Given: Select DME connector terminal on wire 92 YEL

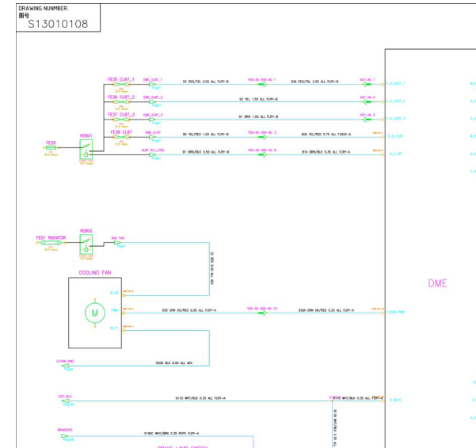Looking at the screenshot, I should tap(367, 102).
